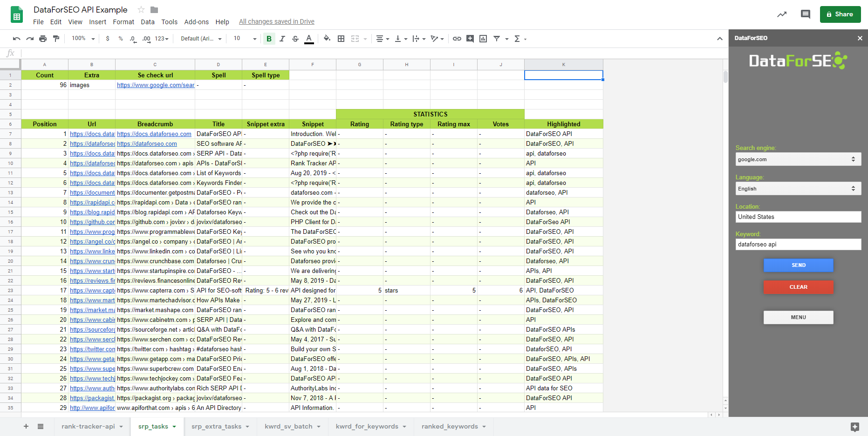Add a new sheet with plus icon

(26, 426)
